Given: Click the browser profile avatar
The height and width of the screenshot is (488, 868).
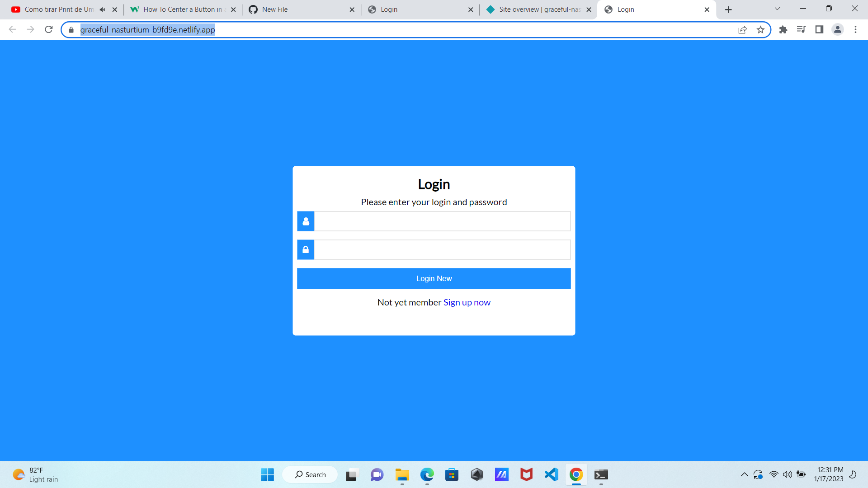Looking at the screenshot, I should point(837,29).
